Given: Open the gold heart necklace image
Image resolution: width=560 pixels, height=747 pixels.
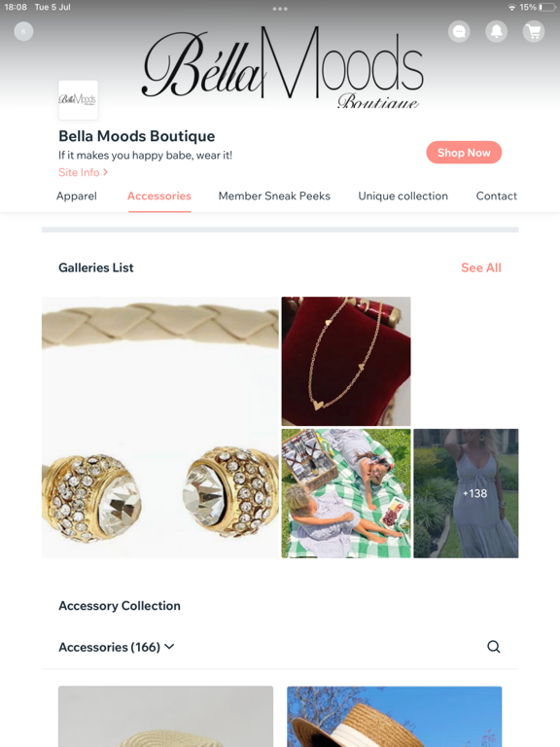Looking at the screenshot, I should (x=346, y=361).
